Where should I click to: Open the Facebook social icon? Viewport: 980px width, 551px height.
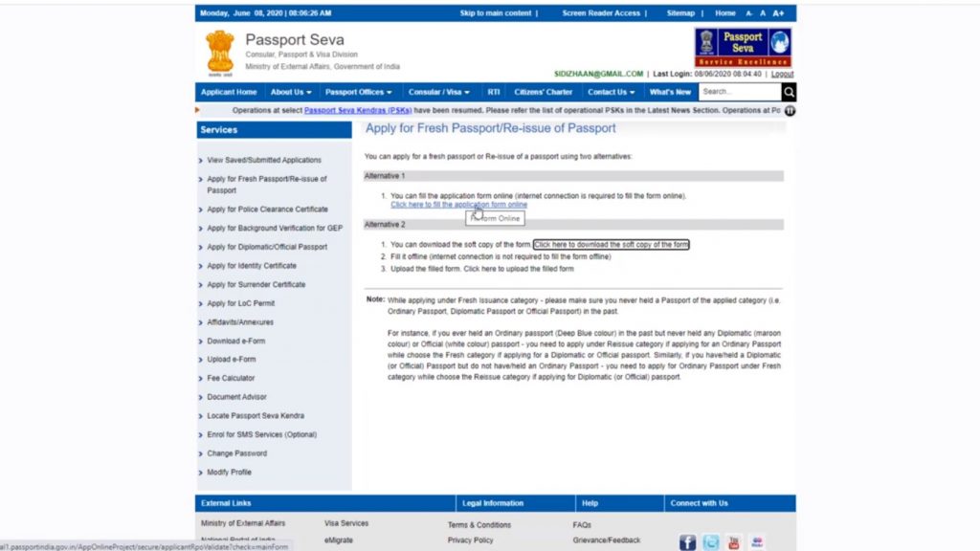[x=687, y=542]
